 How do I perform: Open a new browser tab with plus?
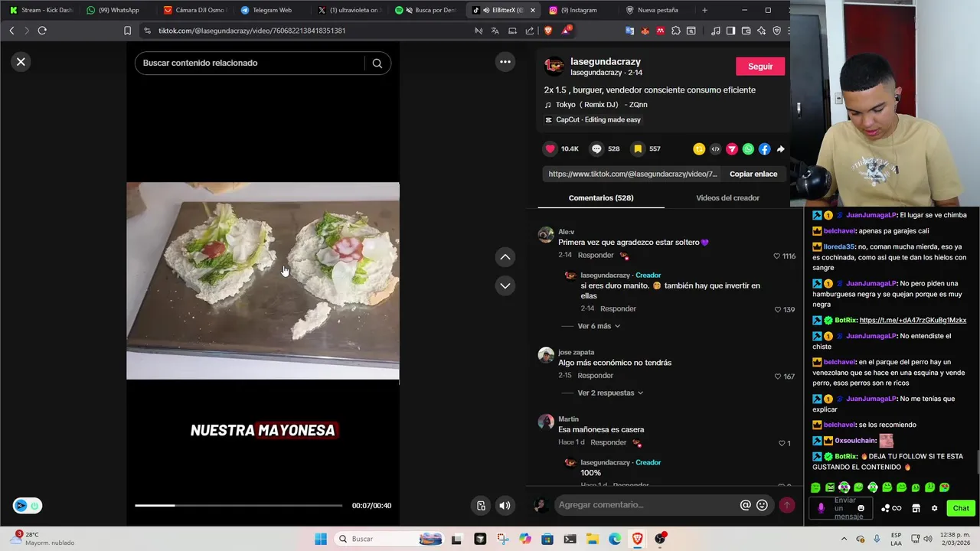(704, 10)
